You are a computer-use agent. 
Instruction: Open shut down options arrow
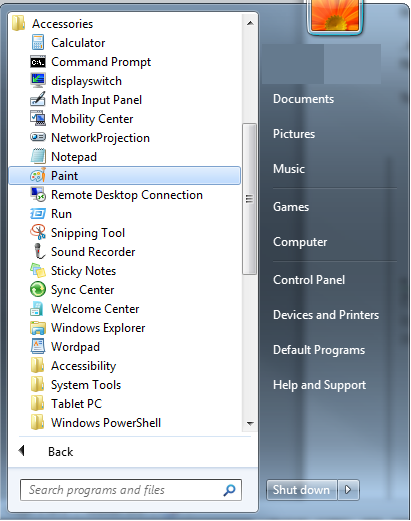[x=348, y=490]
